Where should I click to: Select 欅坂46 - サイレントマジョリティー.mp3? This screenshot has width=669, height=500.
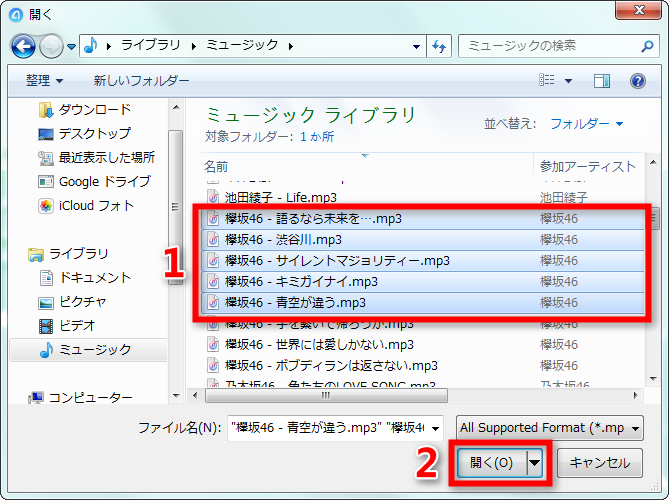coord(422,260)
